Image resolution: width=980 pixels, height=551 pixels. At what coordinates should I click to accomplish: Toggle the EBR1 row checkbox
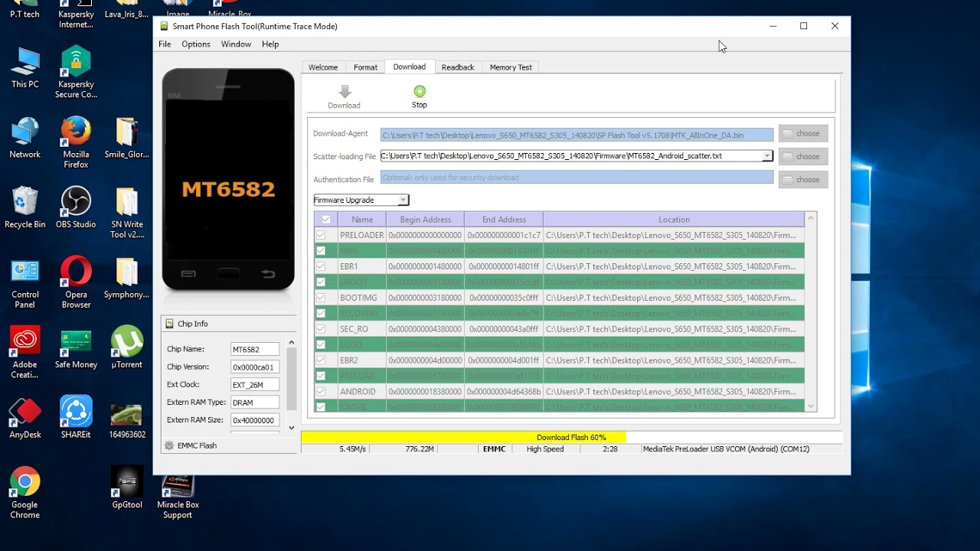(321, 266)
